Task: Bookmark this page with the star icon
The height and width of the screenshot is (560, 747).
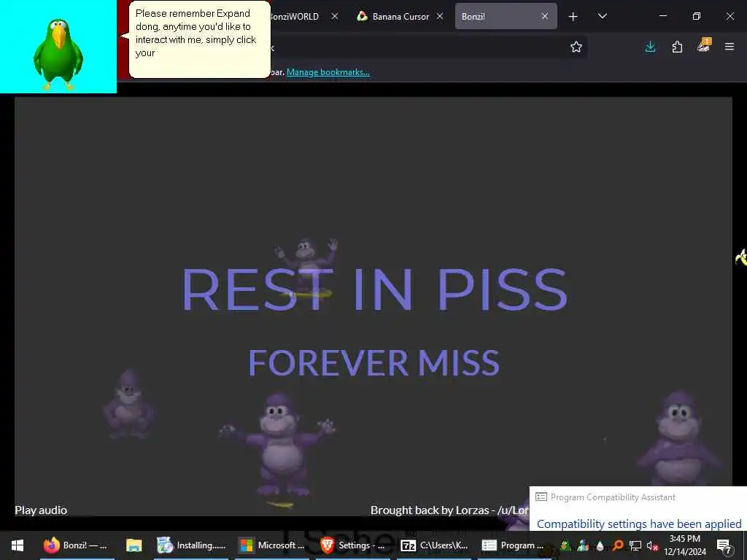Action: 576,47
